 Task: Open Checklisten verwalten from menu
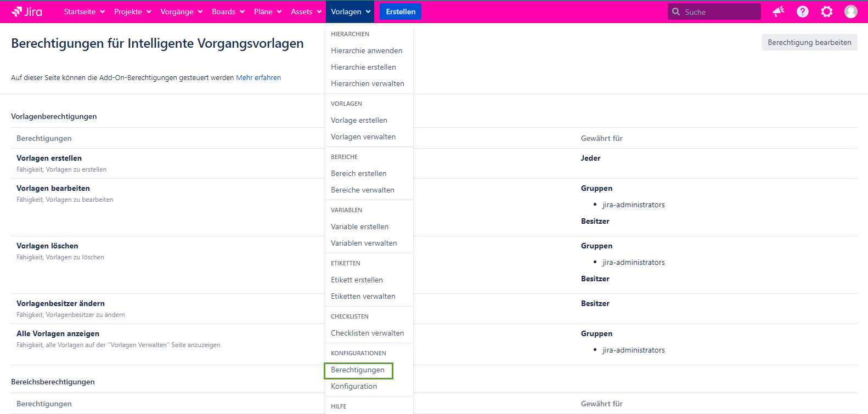click(367, 333)
